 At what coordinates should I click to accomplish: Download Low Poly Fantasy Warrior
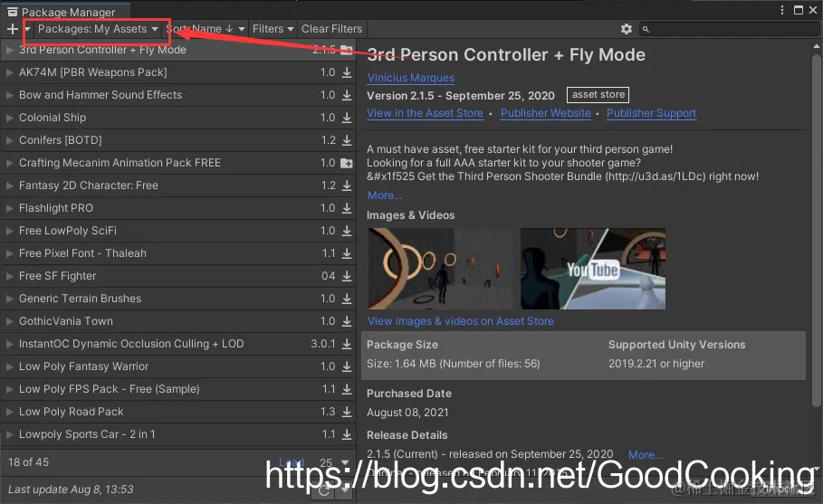[x=347, y=366]
